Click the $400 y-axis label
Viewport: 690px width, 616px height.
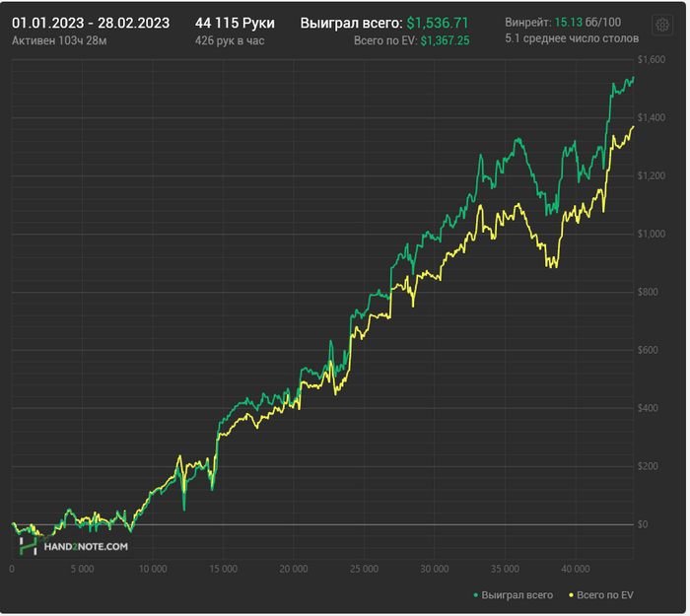(648, 408)
